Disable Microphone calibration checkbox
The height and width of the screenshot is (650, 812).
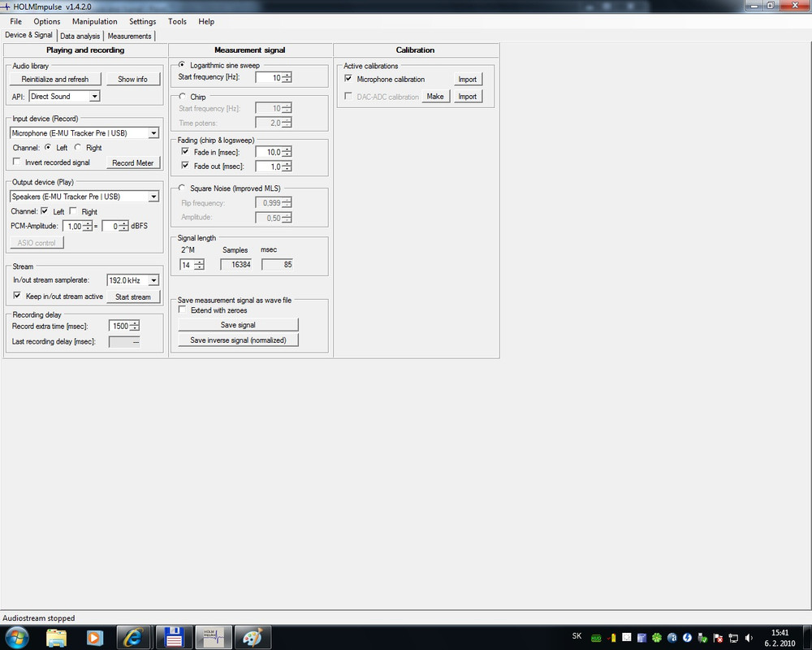click(348, 78)
